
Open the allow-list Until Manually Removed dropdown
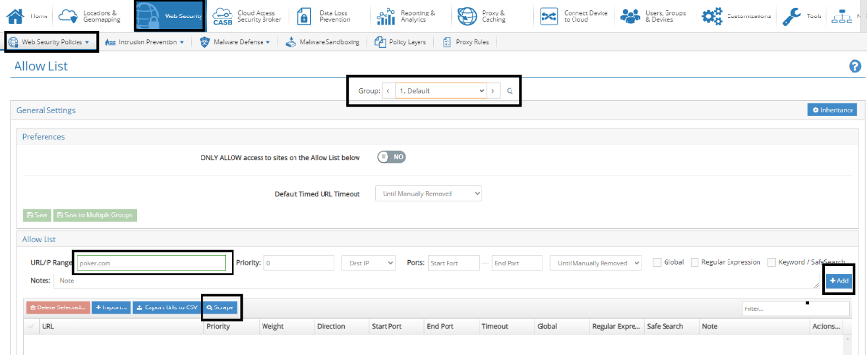(x=596, y=263)
